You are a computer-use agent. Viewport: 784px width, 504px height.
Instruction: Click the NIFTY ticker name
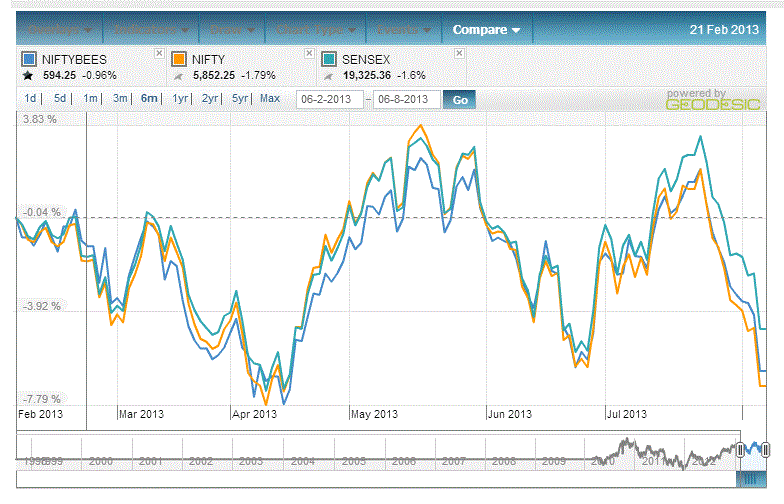pyautogui.click(x=208, y=60)
